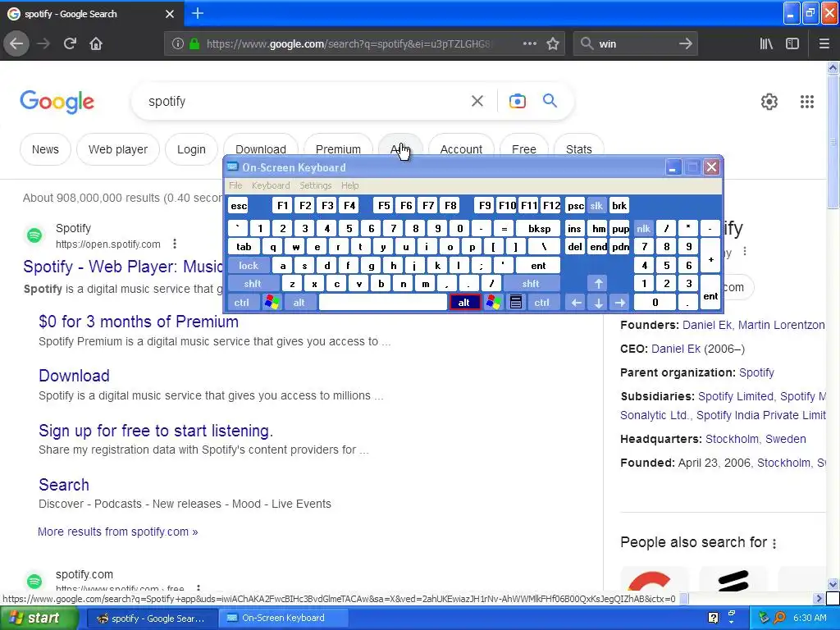Click the left arrow key on On-Screen Keyboard
Screen dimensions: 840x630
tap(576, 302)
